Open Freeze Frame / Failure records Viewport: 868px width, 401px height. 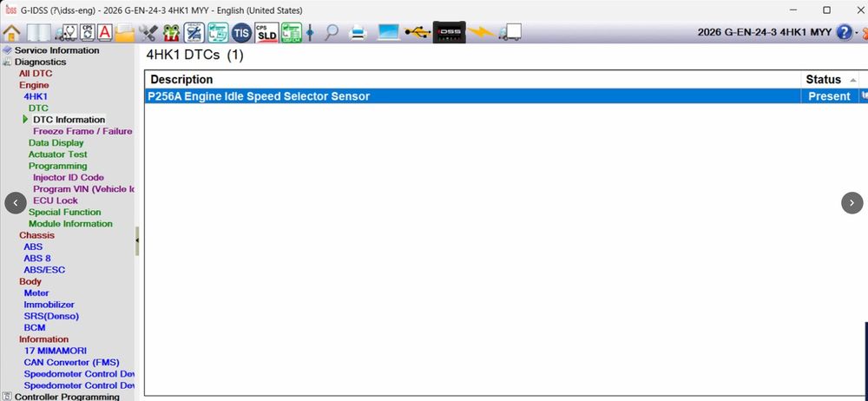point(82,131)
